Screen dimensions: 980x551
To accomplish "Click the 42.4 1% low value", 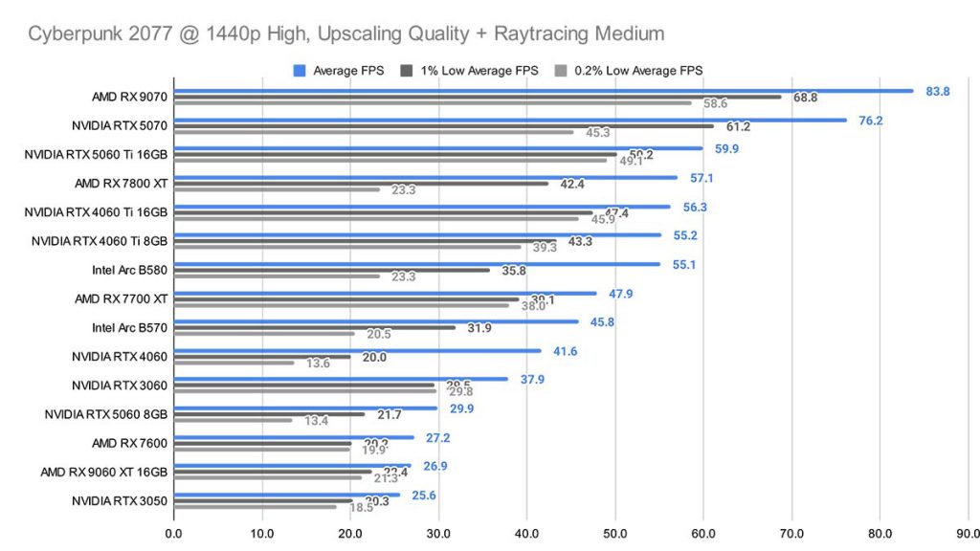I will 572,185.
